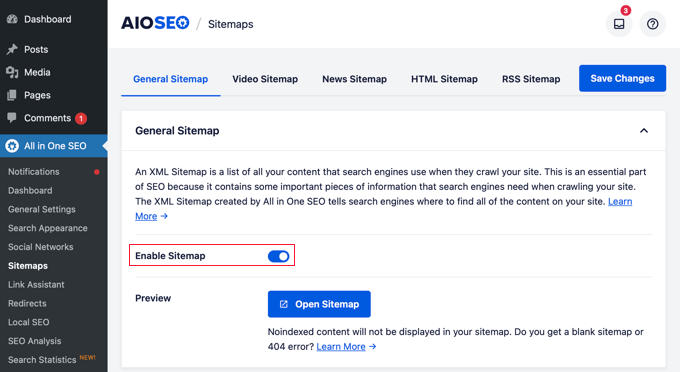Click the General Sitemap section heading

177,131
